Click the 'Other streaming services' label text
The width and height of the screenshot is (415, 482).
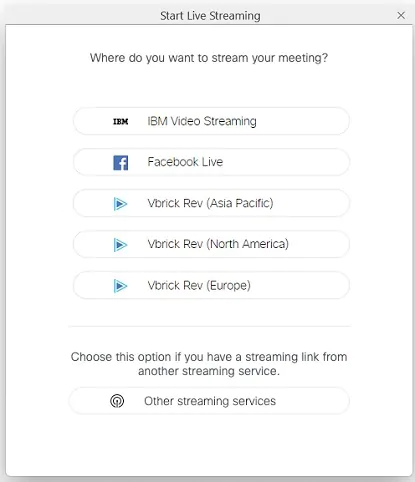210,401
